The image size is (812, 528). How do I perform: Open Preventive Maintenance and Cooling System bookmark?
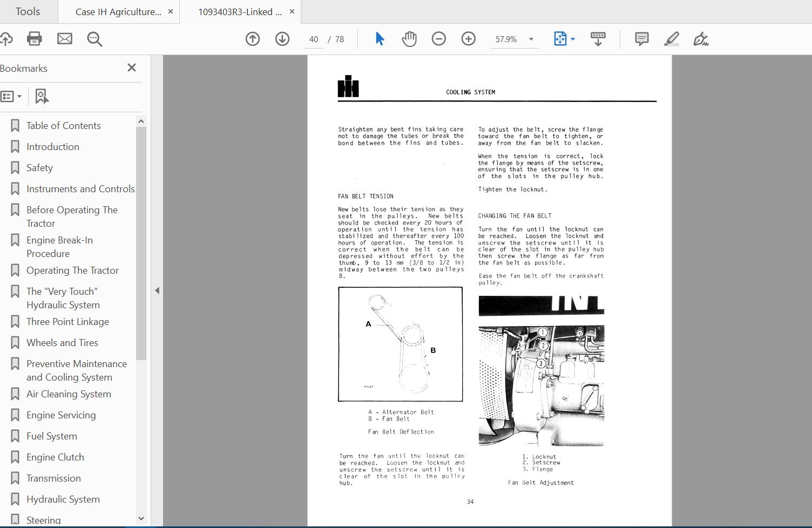coord(76,370)
